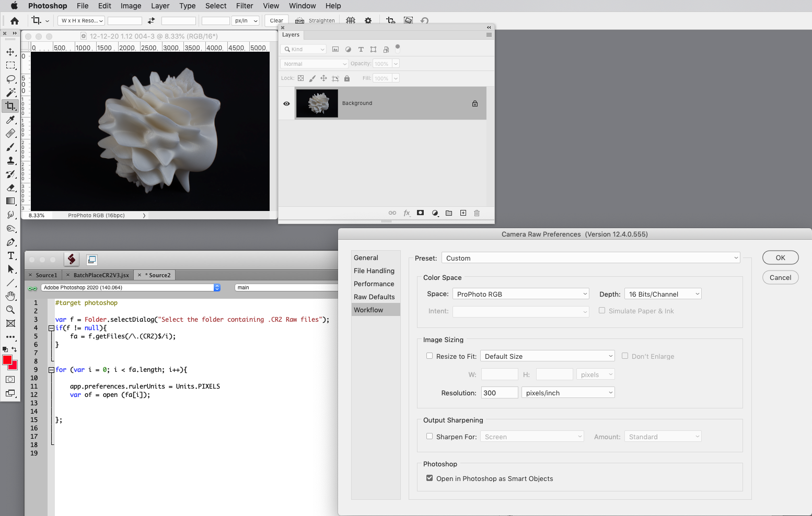Select the Type tool
The image size is (812, 516).
click(x=10, y=255)
